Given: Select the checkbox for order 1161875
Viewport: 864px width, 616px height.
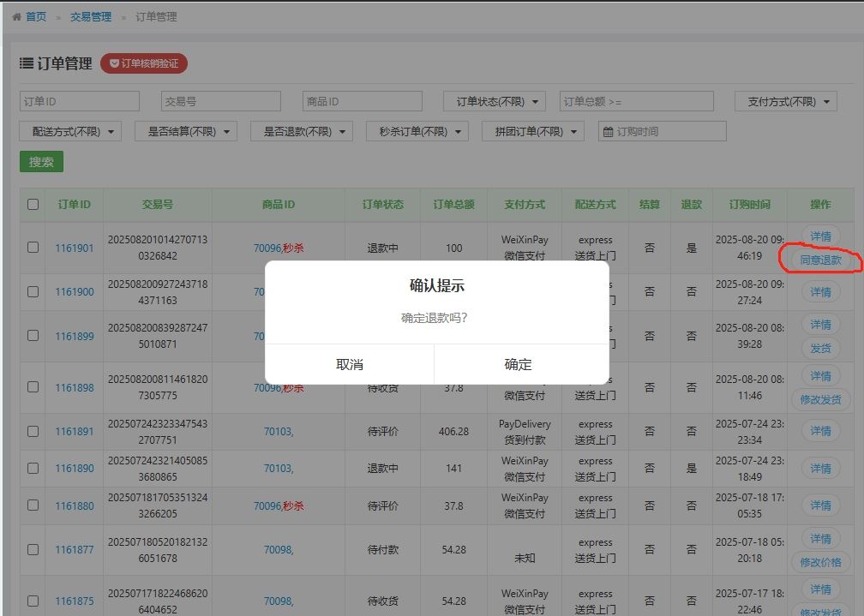Looking at the screenshot, I should pyautogui.click(x=33, y=601).
